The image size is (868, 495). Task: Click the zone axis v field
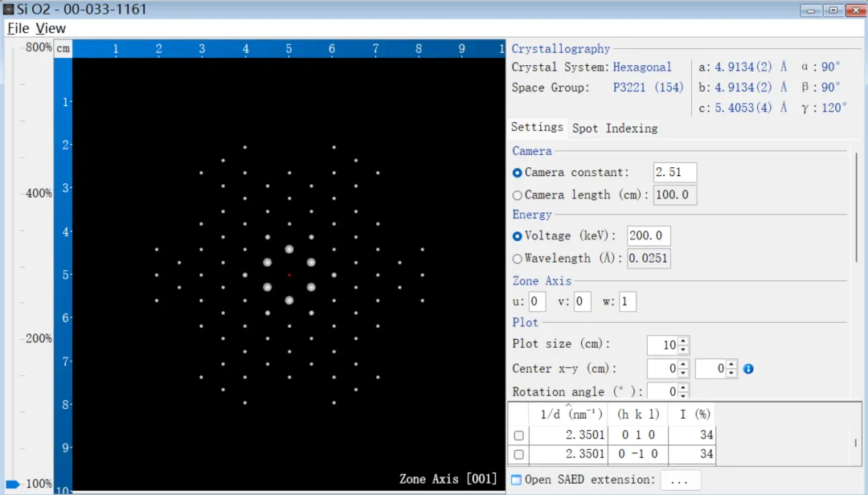point(582,302)
